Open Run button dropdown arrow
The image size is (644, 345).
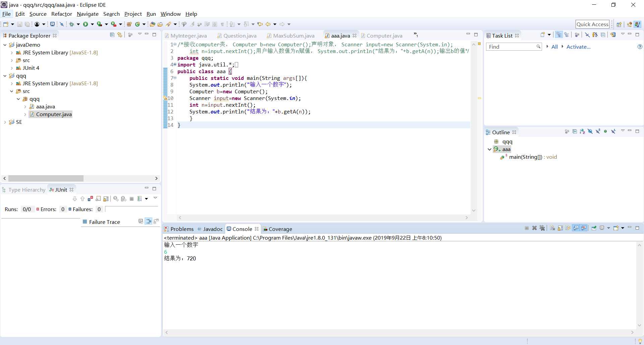pyautogui.click(x=92, y=24)
